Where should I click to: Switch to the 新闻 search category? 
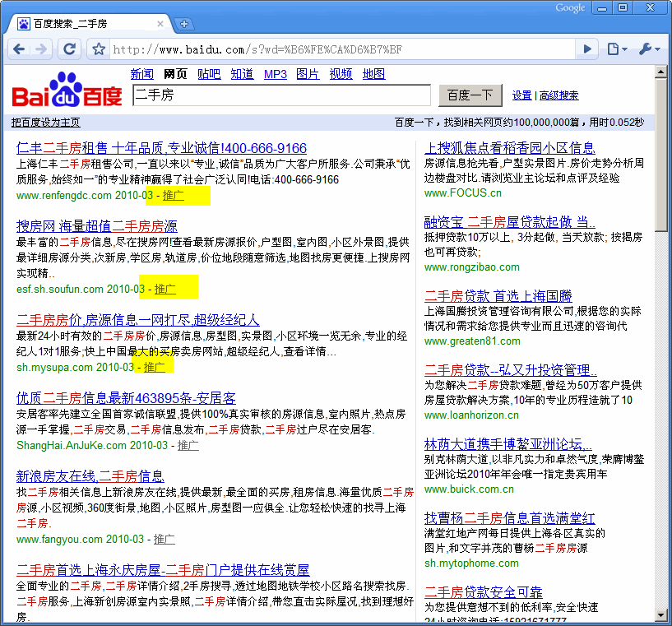tap(141, 74)
